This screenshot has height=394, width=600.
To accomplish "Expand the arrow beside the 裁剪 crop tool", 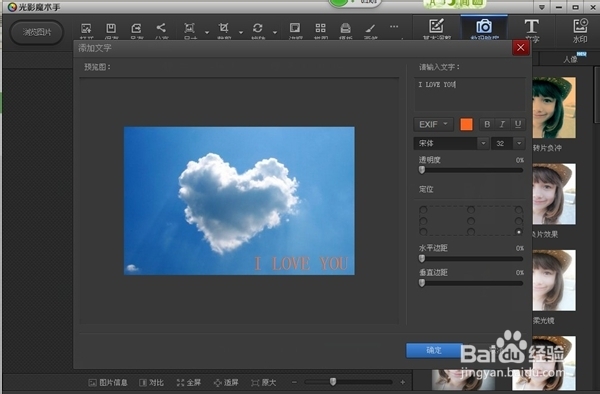I will [241, 33].
